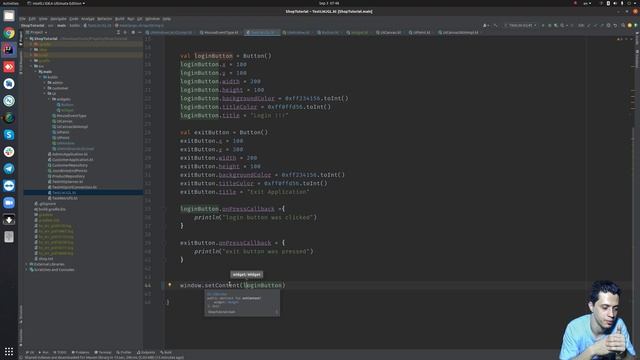Image resolution: width=640 pixels, height=360 pixels.
Task: Expand the customer folder in tree
Action: tap(44, 88)
